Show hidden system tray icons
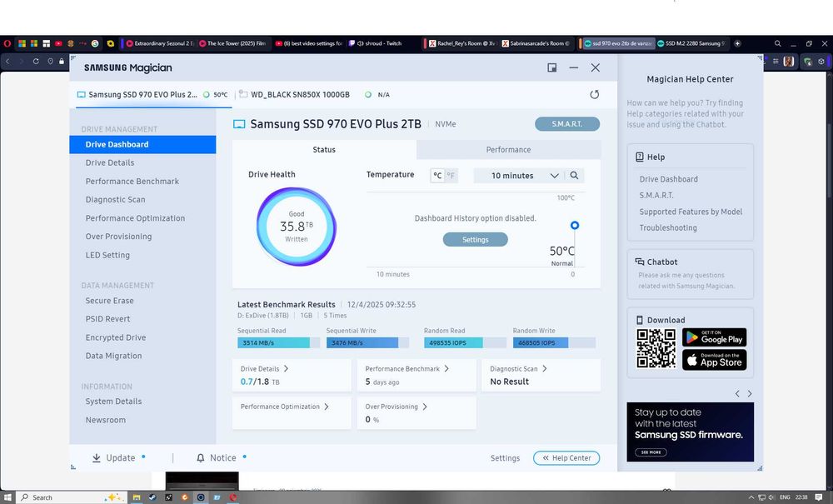This screenshot has width=833, height=504. coord(751,497)
